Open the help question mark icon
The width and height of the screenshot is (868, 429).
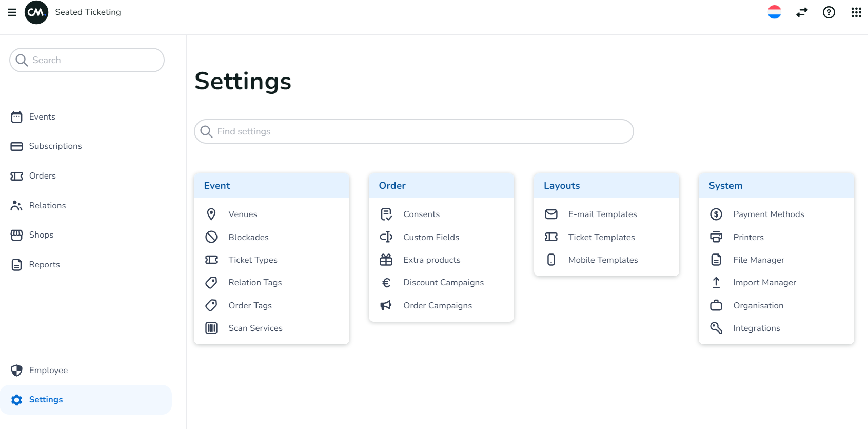[829, 12]
